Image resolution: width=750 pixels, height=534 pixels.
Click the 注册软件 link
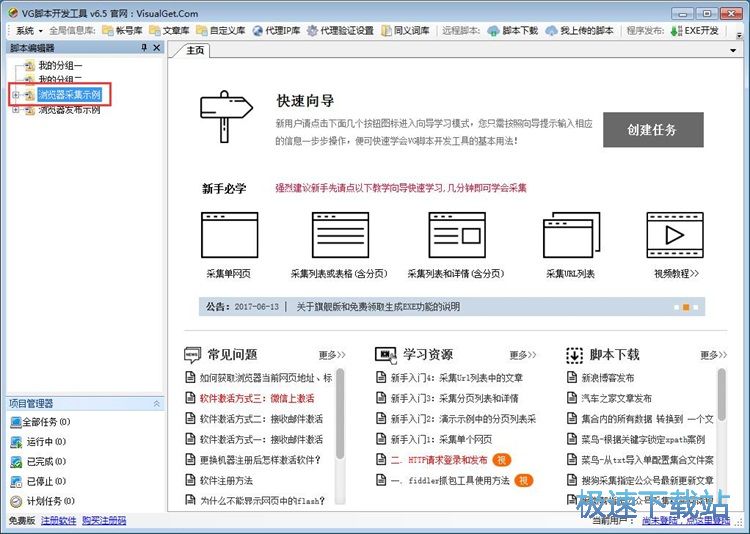(58, 520)
